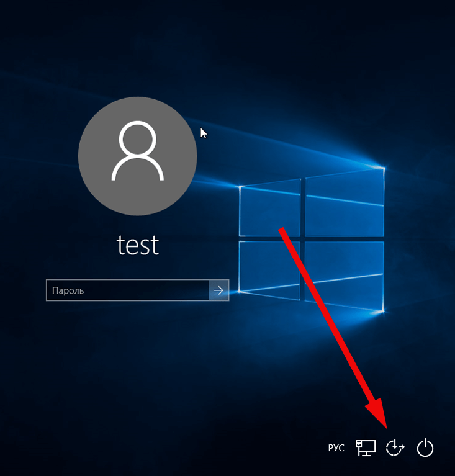Expand the accessibility options list
The image size is (455, 476).
pos(395,447)
